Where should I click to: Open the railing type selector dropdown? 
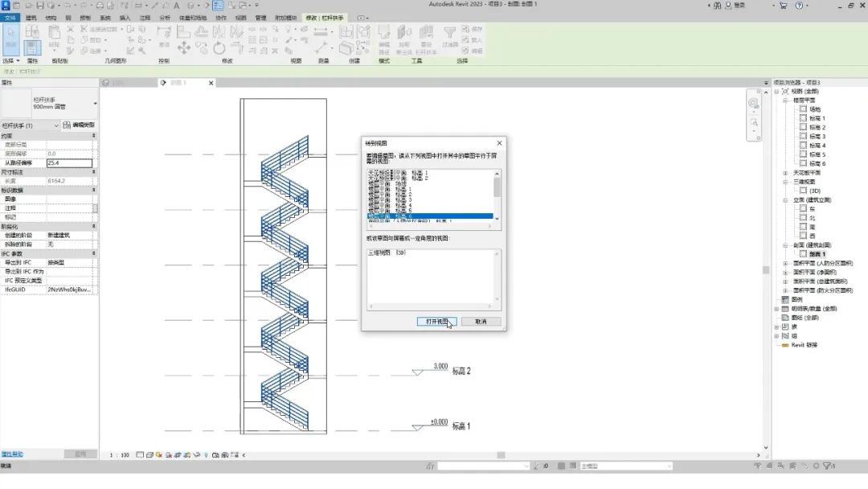tap(95, 103)
